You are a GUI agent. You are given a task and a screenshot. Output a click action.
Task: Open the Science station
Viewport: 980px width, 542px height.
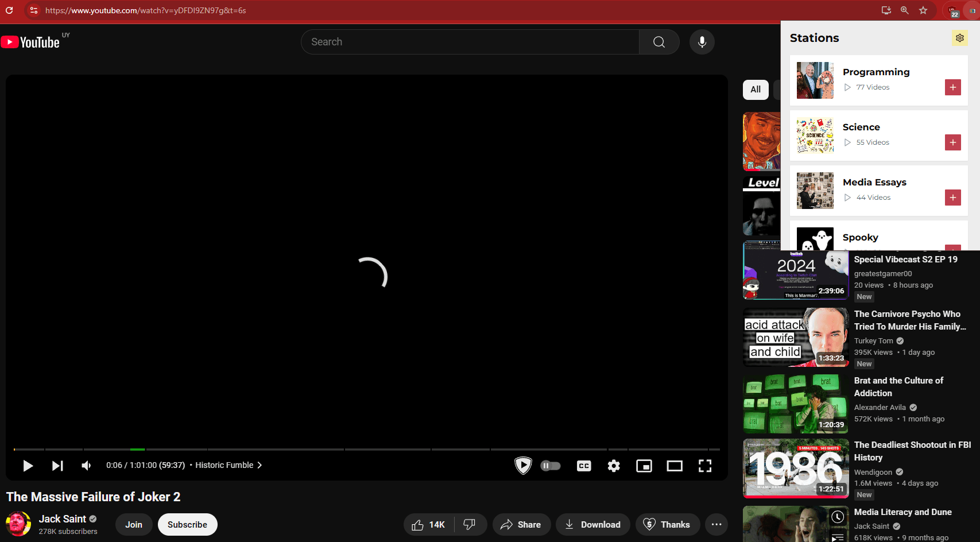[x=861, y=127]
